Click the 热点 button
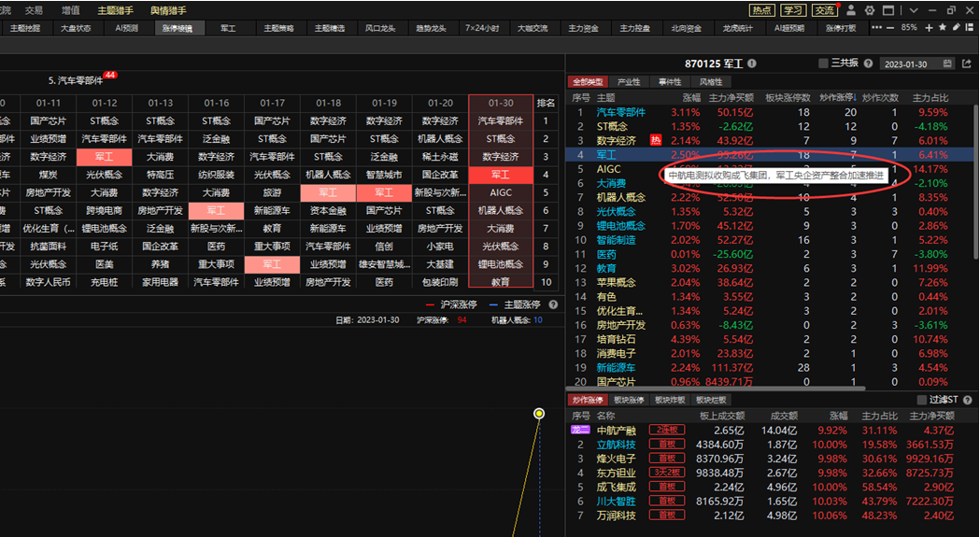The width and height of the screenshot is (980, 537). (x=761, y=10)
